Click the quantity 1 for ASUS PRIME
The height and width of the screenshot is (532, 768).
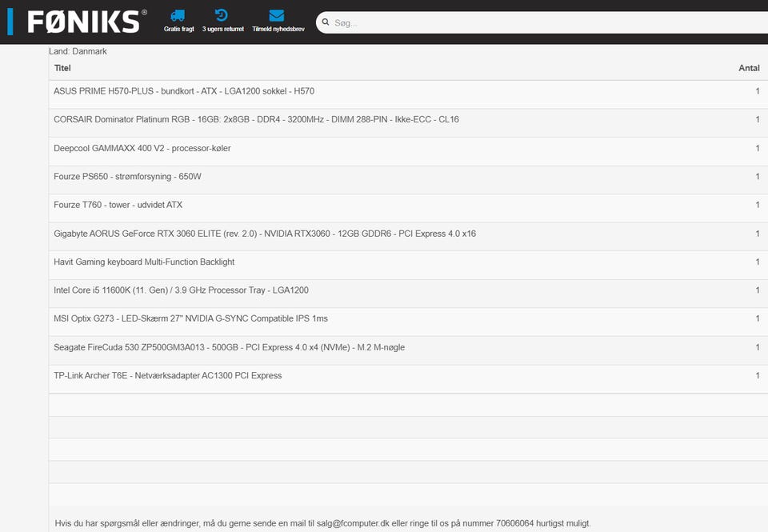pyautogui.click(x=758, y=91)
